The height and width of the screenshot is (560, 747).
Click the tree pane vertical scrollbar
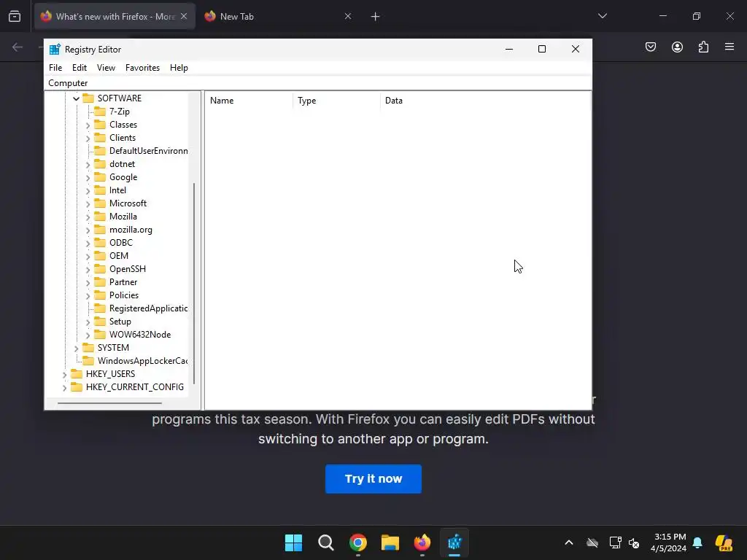click(194, 283)
